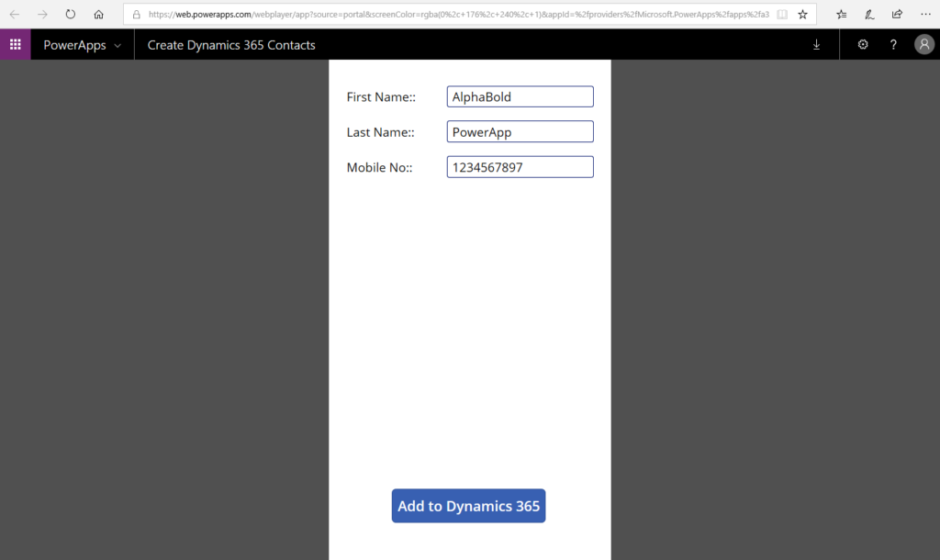Click the Add to Dynamics 365 button
The image size is (940, 560).
pyautogui.click(x=468, y=506)
